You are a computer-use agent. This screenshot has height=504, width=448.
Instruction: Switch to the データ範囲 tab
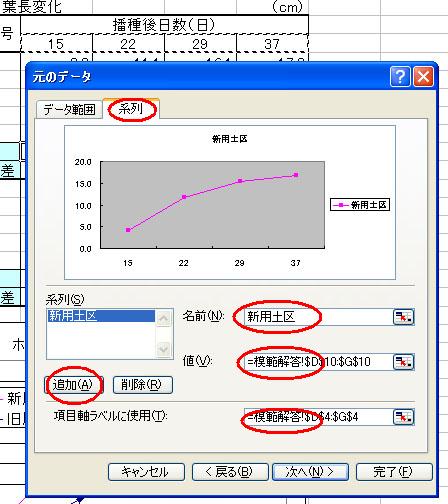tap(69, 109)
